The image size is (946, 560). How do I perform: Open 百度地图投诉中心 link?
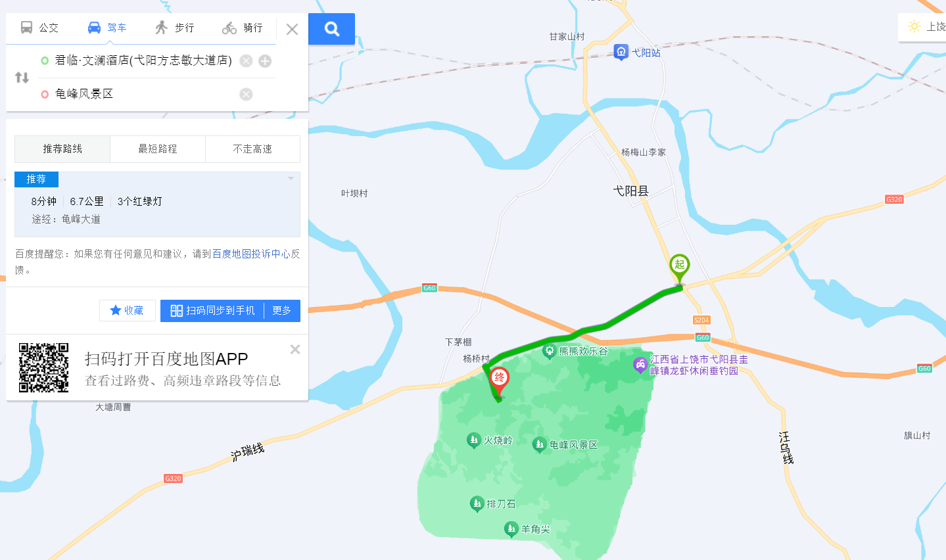point(251,254)
